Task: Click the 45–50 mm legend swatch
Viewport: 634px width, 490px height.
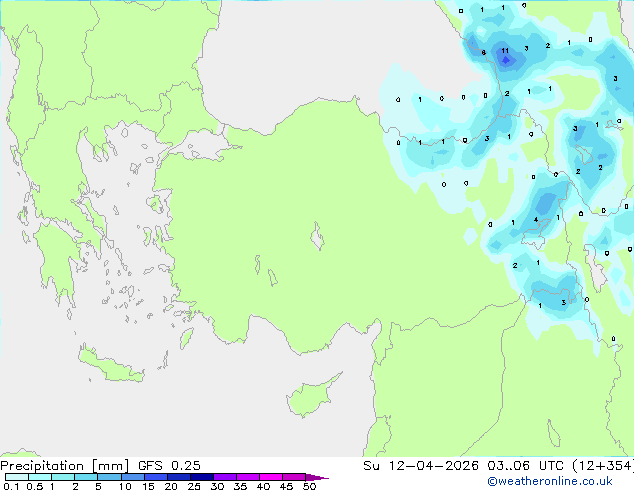Action: pyautogui.click(x=294, y=477)
